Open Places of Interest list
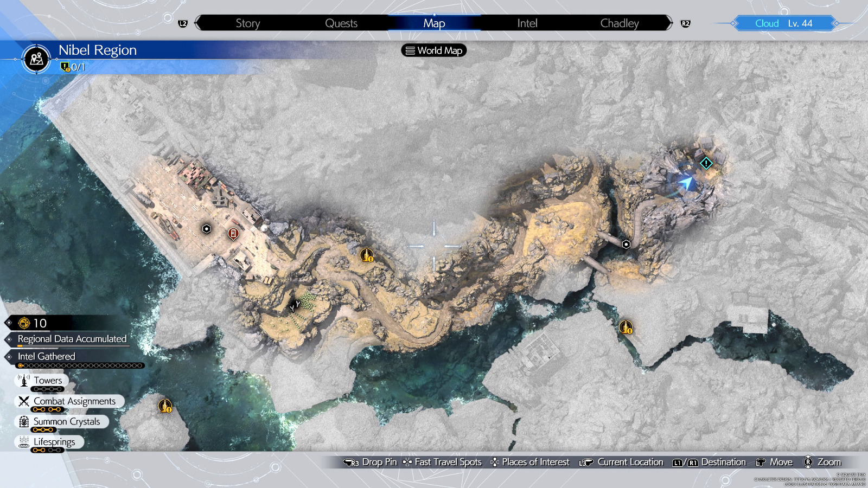 pyautogui.click(x=530, y=462)
